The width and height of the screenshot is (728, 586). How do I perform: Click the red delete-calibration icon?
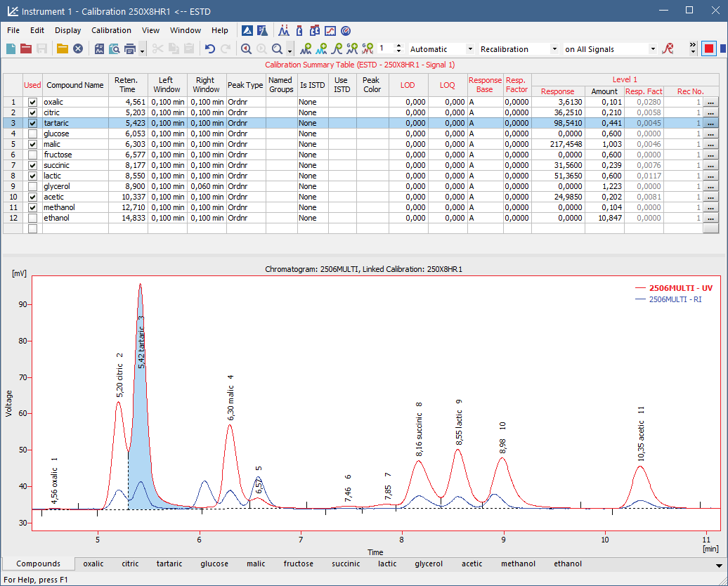click(x=668, y=48)
